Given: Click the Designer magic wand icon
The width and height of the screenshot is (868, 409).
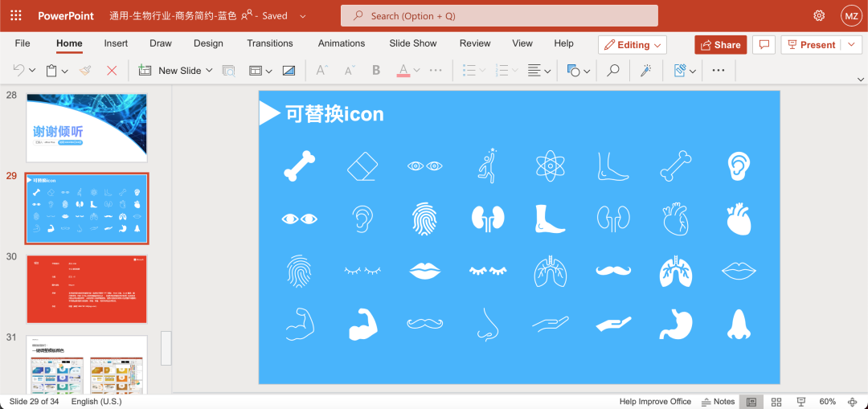Looking at the screenshot, I should [x=646, y=70].
